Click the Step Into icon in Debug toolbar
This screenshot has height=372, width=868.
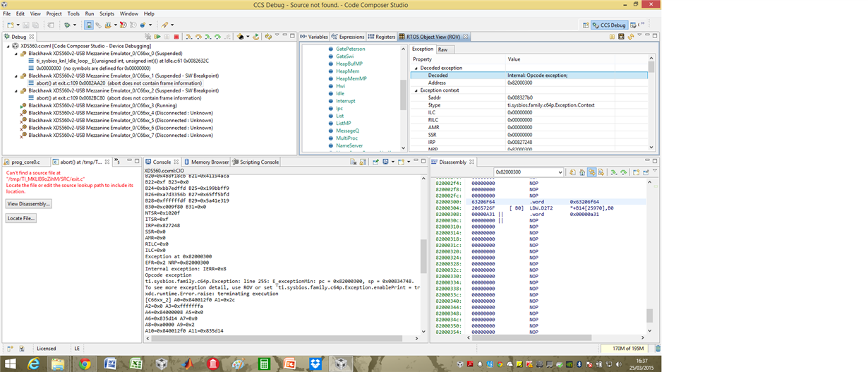[189, 37]
